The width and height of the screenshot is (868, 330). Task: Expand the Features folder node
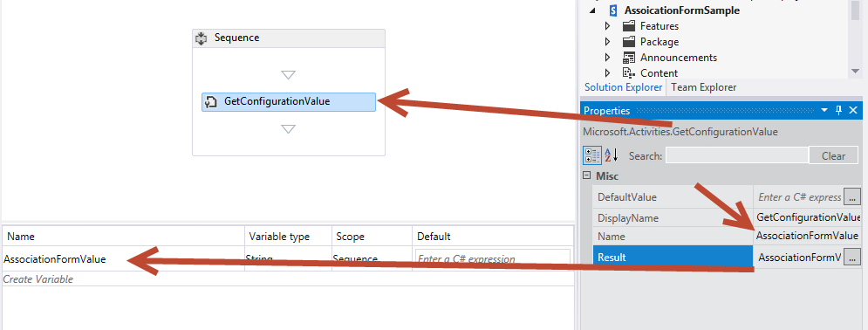click(x=607, y=26)
